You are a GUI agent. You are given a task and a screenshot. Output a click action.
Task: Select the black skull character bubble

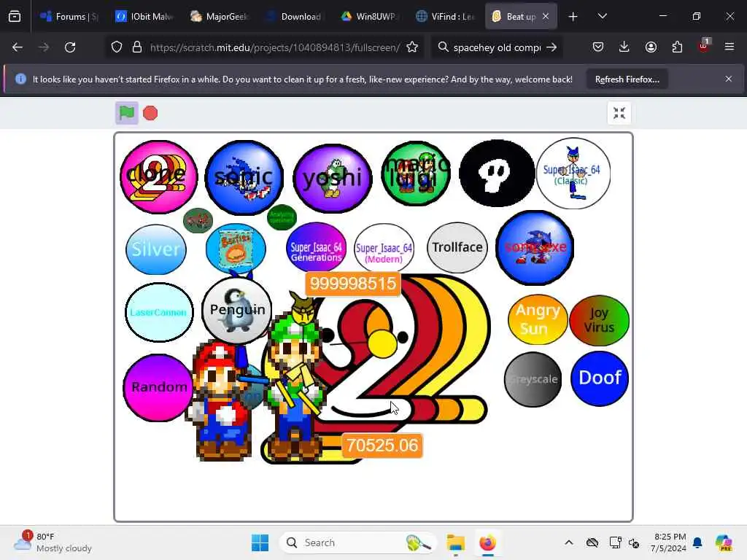(497, 174)
